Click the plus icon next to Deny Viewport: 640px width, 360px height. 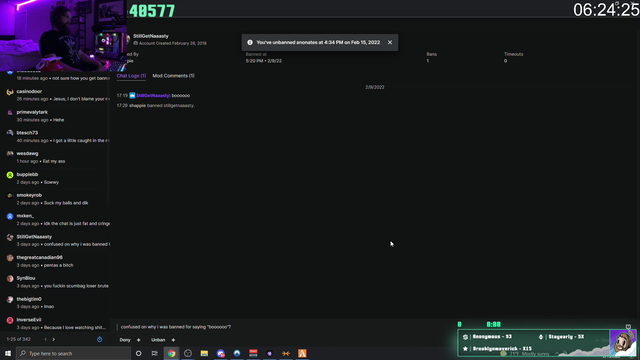pyautogui.click(x=138, y=340)
